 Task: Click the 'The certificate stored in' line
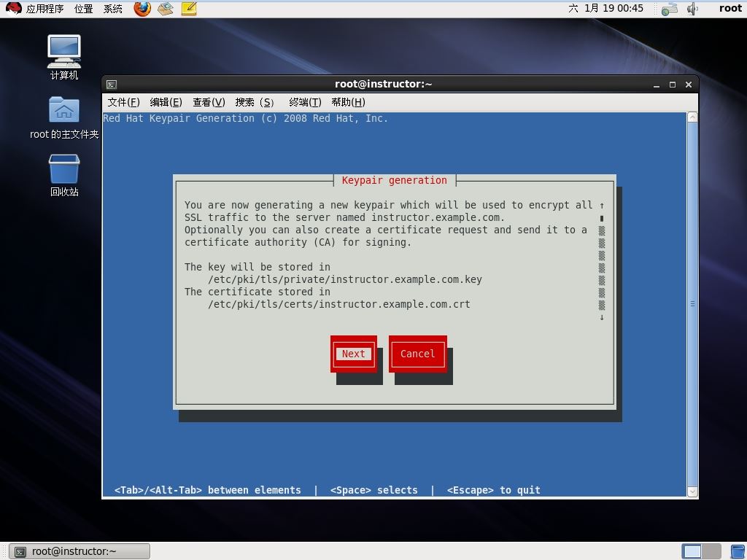click(x=258, y=292)
